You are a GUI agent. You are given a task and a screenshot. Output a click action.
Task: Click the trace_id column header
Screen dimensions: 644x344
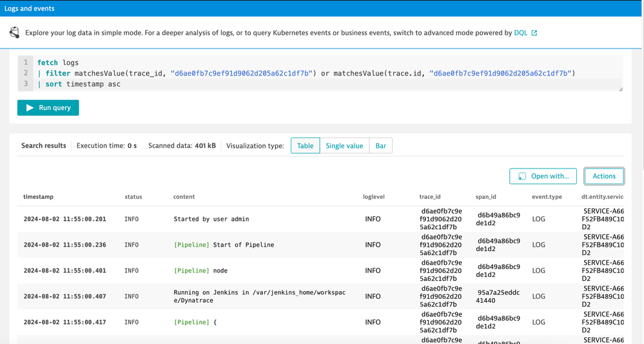tap(432, 197)
